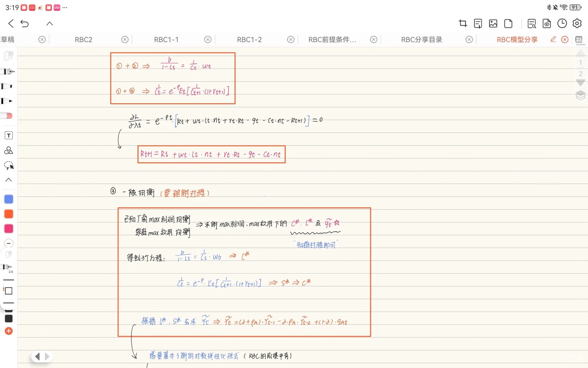Screen dimensions: 588x368
Task: Undo the last stroke
Action: click(x=24, y=24)
